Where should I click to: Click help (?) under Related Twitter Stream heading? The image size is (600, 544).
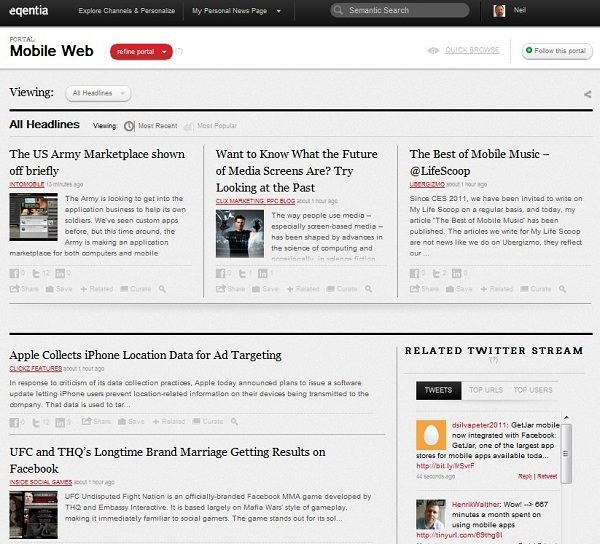[x=494, y=360]
